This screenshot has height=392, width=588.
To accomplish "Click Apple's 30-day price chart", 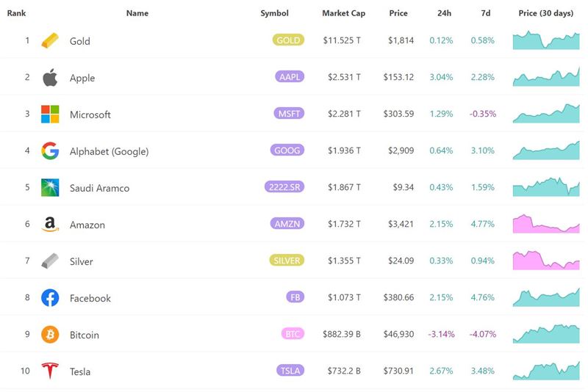I will coord(546,77).
